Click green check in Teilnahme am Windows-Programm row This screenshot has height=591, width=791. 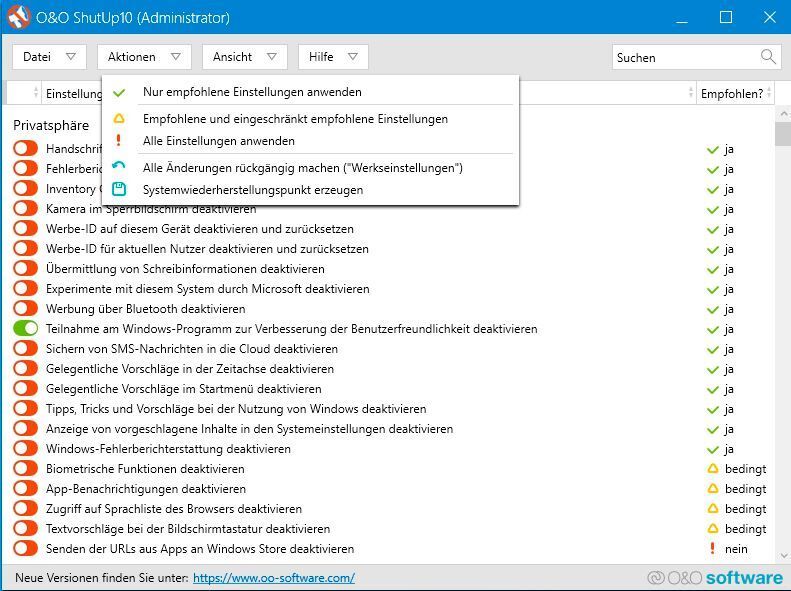point(712,330)
